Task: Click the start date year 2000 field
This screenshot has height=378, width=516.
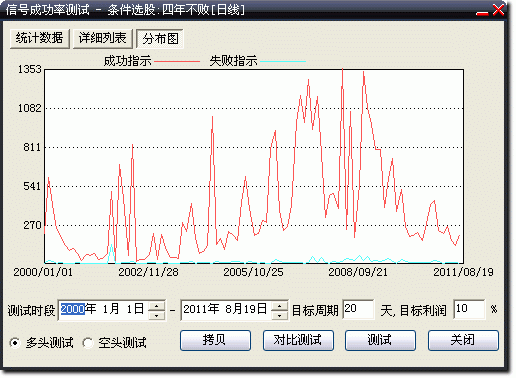Action: pos(72,309)
